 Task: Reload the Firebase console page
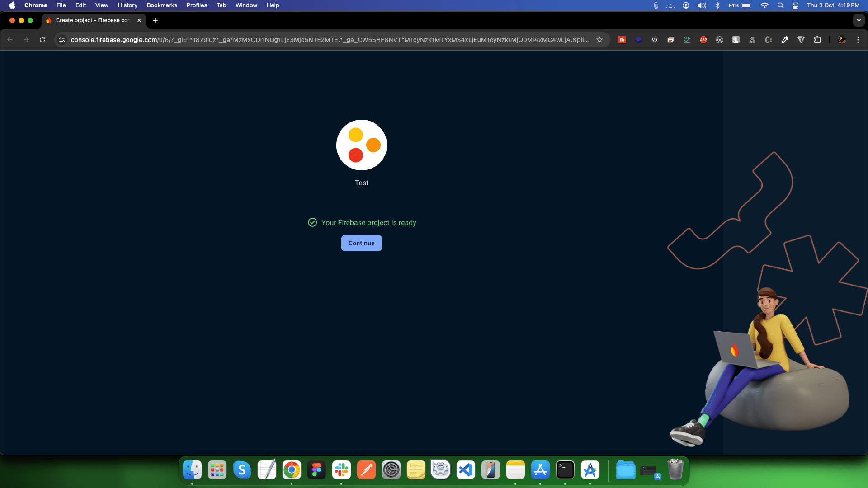tap(42, 40)
